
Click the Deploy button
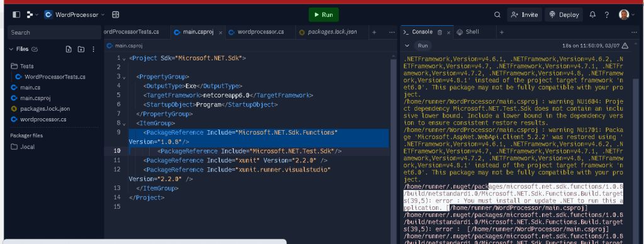pos(564,15)
